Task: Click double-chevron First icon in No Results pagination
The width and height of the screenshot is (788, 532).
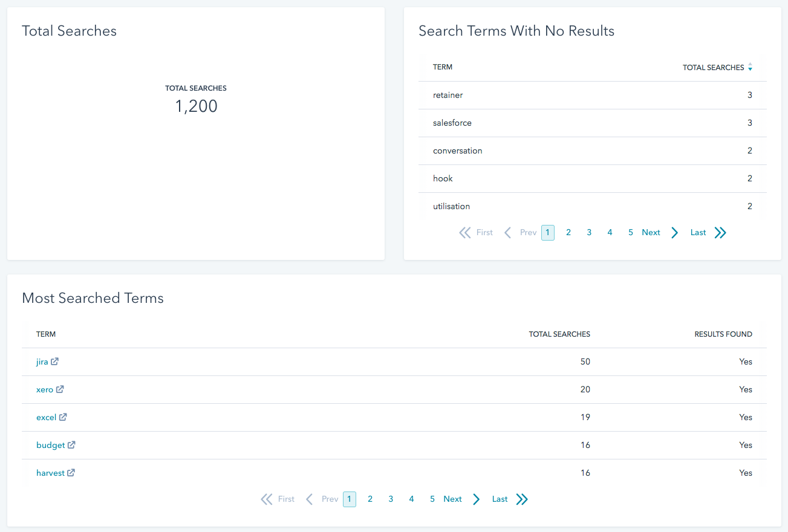Action: (465, 233)
